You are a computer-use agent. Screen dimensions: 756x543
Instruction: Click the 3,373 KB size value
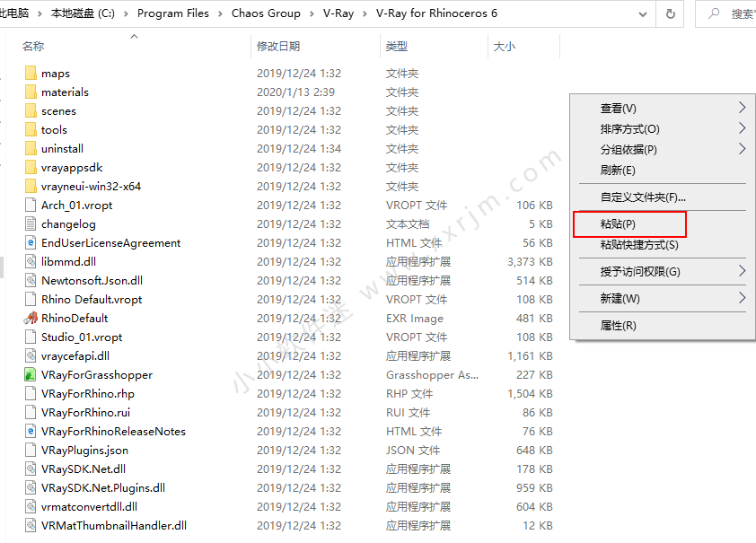tap(530, 261)
